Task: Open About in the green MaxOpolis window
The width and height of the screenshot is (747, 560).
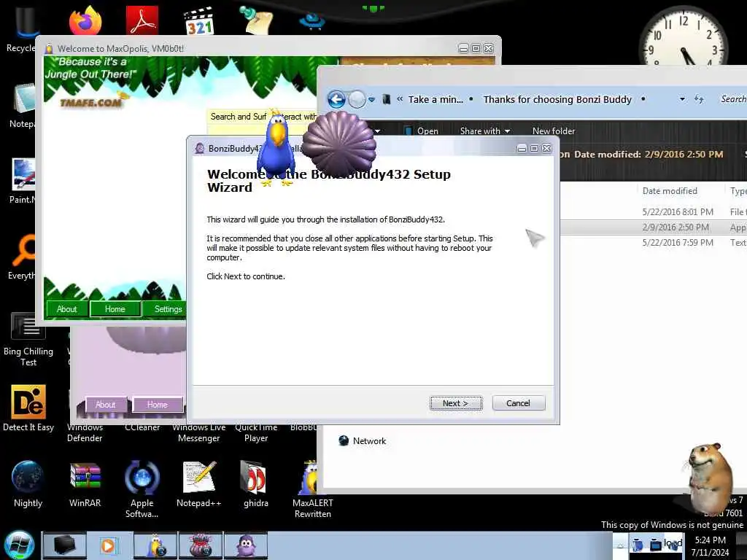Action: coord(66,309)
